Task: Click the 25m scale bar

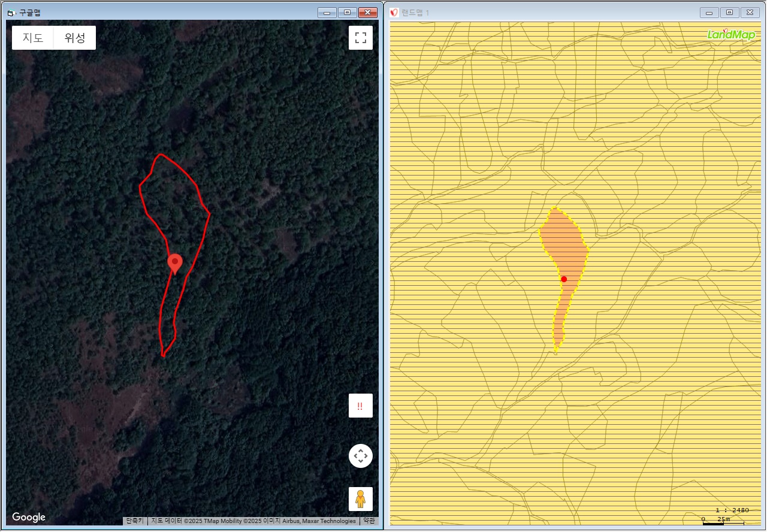Action: tap(723, 522)
